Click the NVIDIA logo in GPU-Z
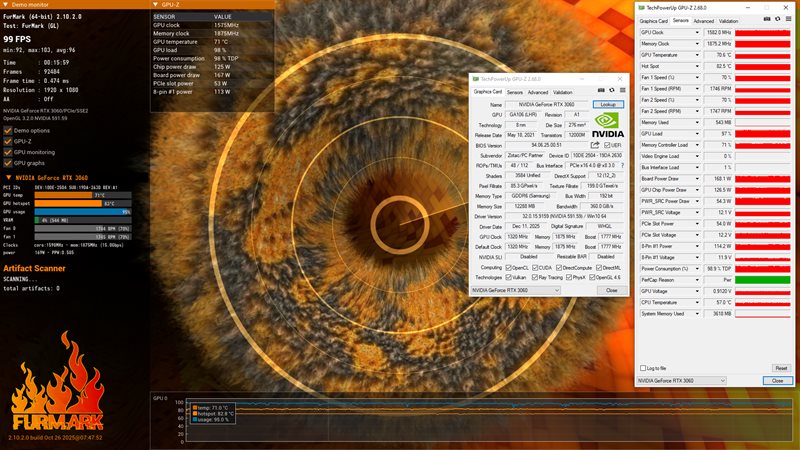800x450 pixels. (607, 123)
